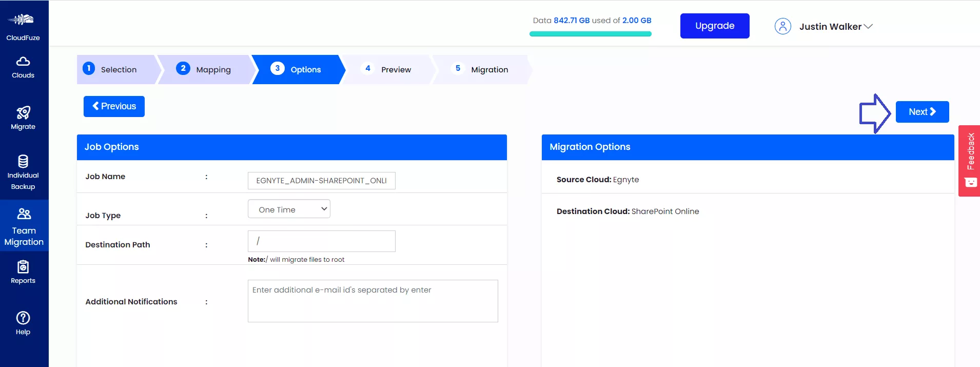Image resolution: width=980 pixels, height=367 pixels.
Task: Click the Upgrade button
Action: point(715,26)
